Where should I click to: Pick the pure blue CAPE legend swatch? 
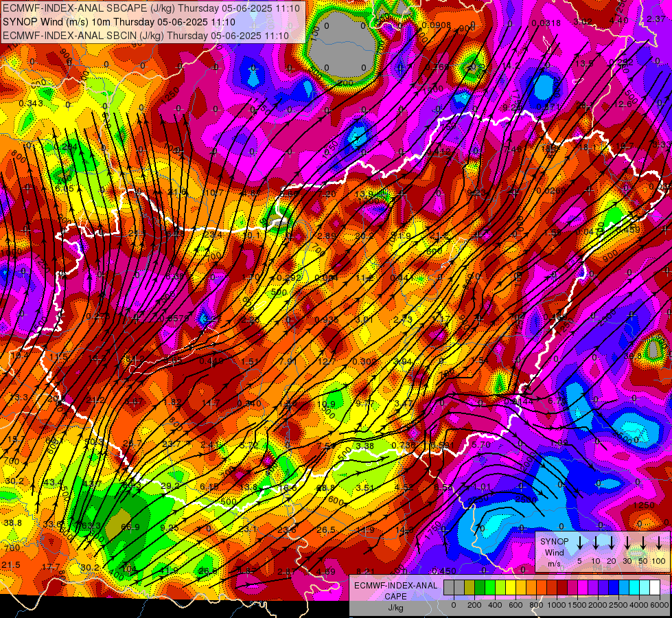pyautogui.click(x=614, y=588)
